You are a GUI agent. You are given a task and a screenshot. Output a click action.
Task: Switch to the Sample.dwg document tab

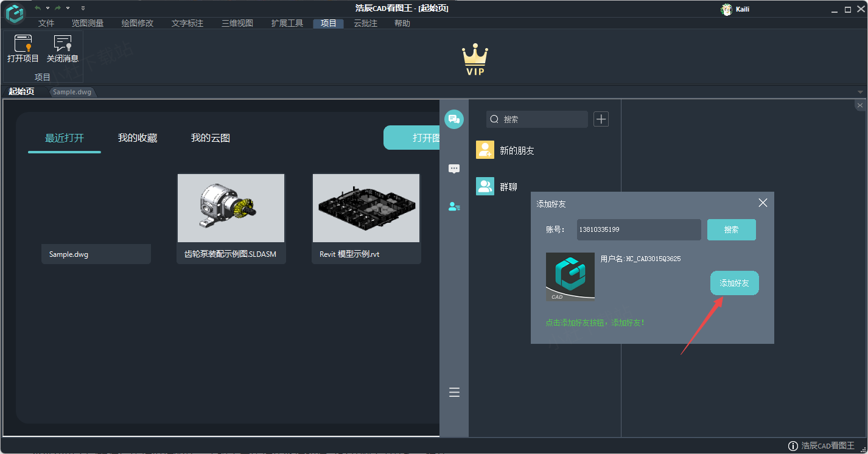tap(72, 92)
